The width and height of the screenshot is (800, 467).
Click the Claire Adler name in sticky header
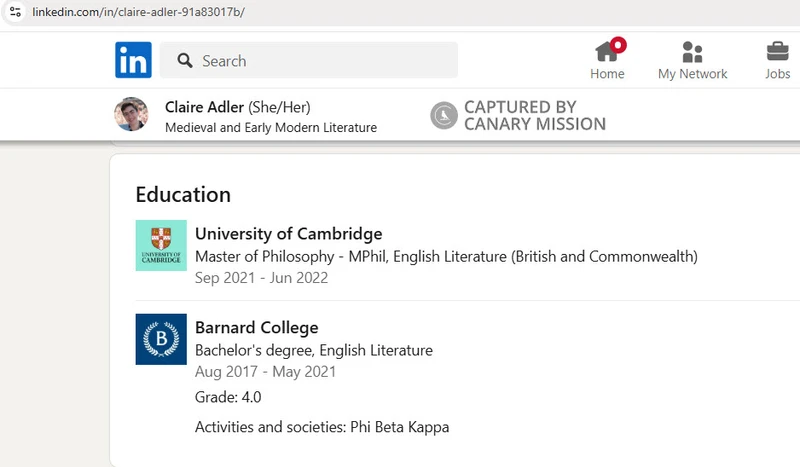click(204, 107)
